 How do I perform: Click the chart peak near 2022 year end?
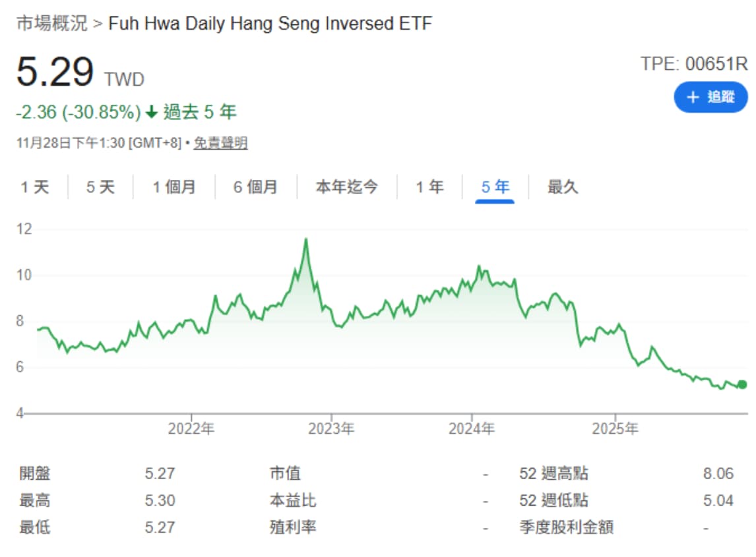(306, 239)
